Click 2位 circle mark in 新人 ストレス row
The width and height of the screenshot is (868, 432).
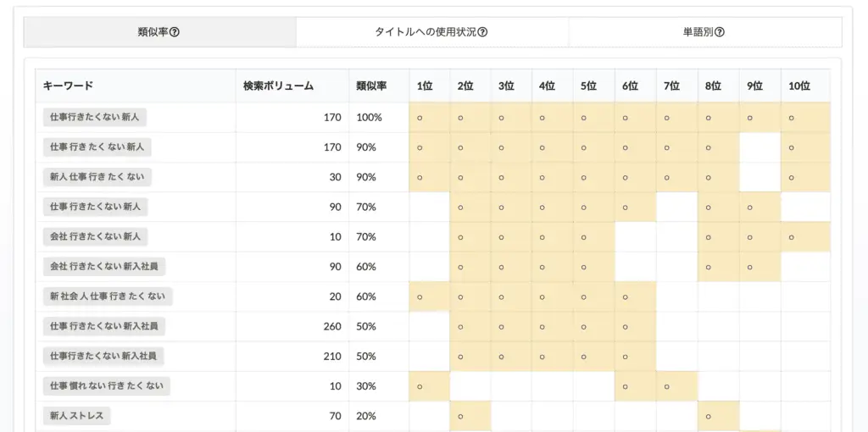[x=460, y=417]
